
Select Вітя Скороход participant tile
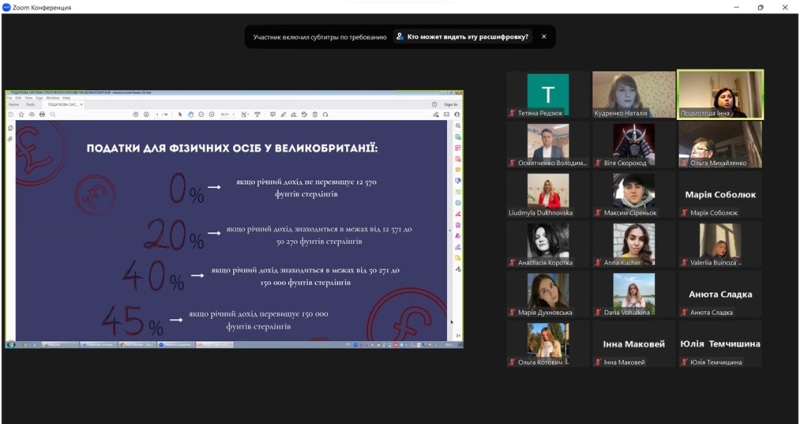tap(634, 144)
